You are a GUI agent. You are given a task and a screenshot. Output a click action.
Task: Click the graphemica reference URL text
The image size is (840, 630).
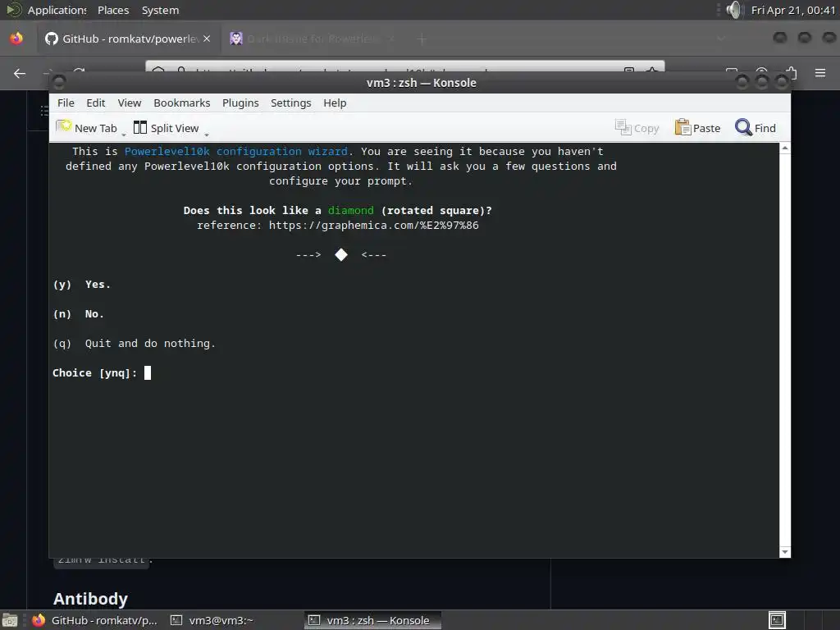pos(373,226)
